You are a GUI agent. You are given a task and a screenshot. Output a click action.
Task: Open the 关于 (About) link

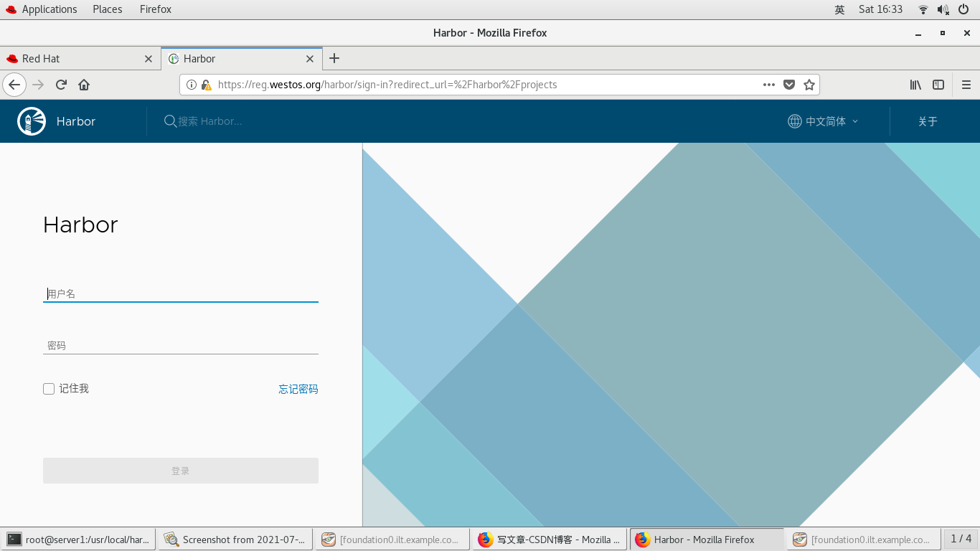click(x=928, y=121)
